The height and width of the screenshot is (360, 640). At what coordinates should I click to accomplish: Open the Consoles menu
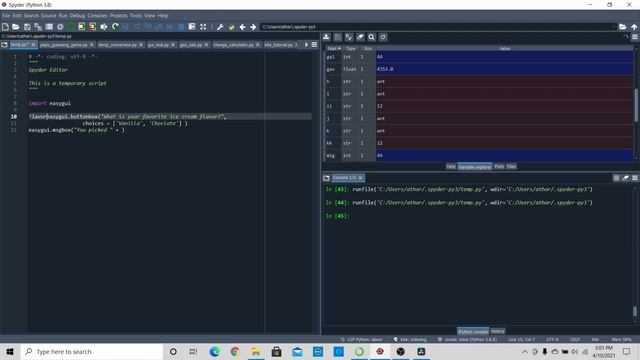pyautogui.click(x=97, y=16)
